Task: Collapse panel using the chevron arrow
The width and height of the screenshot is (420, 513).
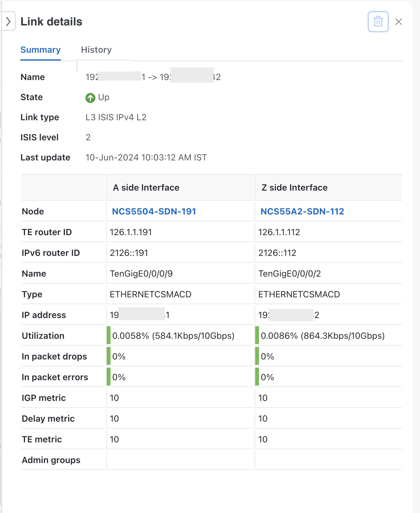Action: (8, 21)
